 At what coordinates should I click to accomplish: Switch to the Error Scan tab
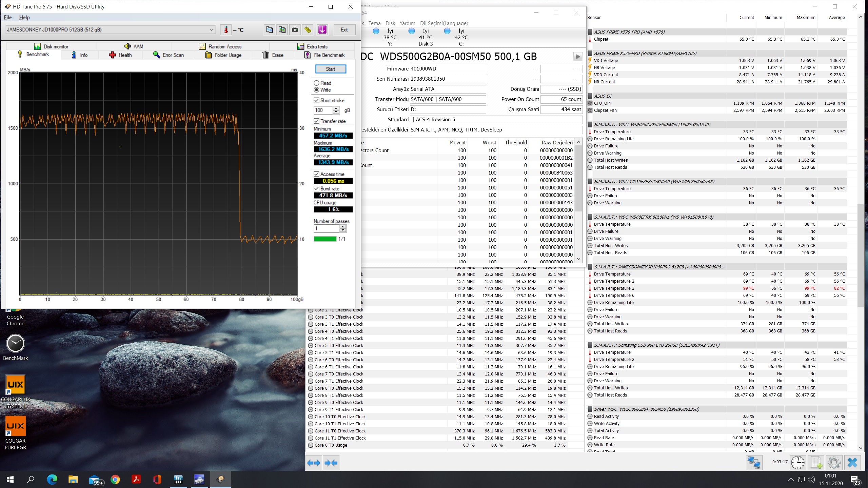click(x=169, y=55)
